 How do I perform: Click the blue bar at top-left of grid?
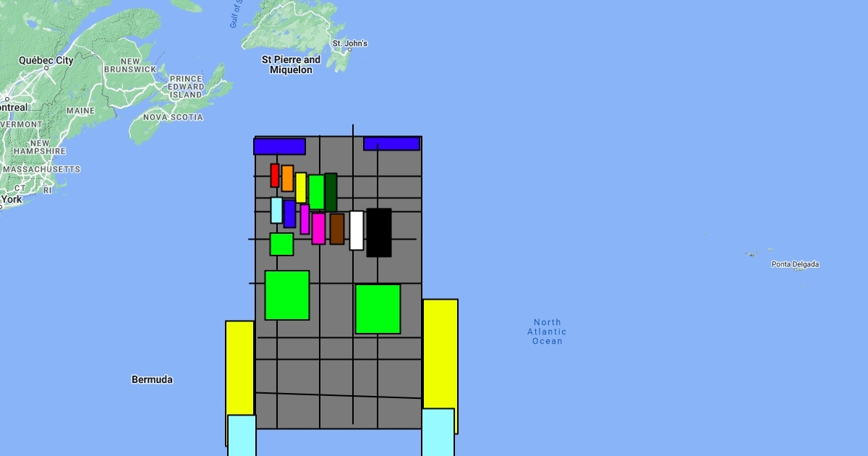[279, 146]
